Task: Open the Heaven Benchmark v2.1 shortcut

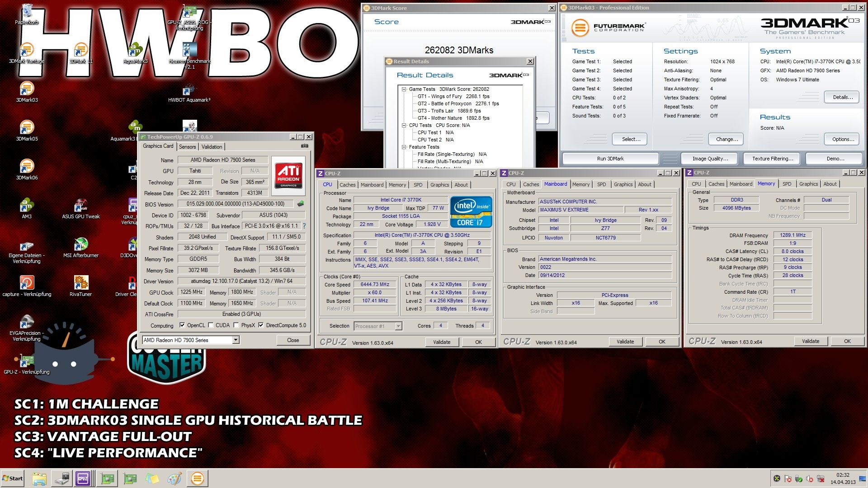Action: click(x=189, y=56)
